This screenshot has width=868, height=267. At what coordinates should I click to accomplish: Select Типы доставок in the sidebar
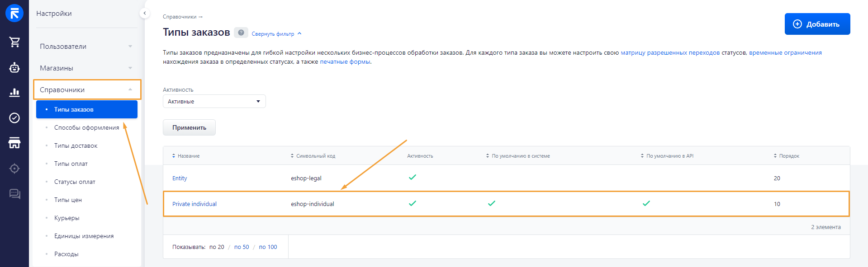click(76, 145)
